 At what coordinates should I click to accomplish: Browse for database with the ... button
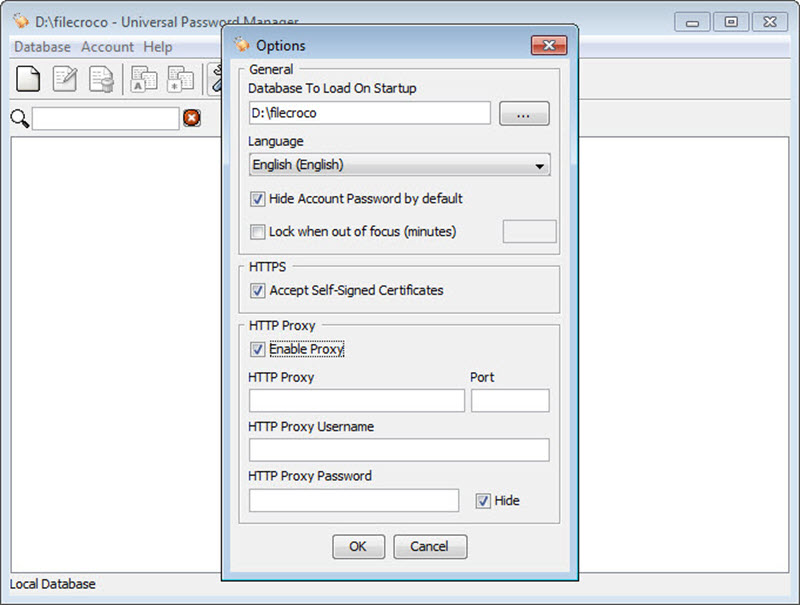[524, 113]
